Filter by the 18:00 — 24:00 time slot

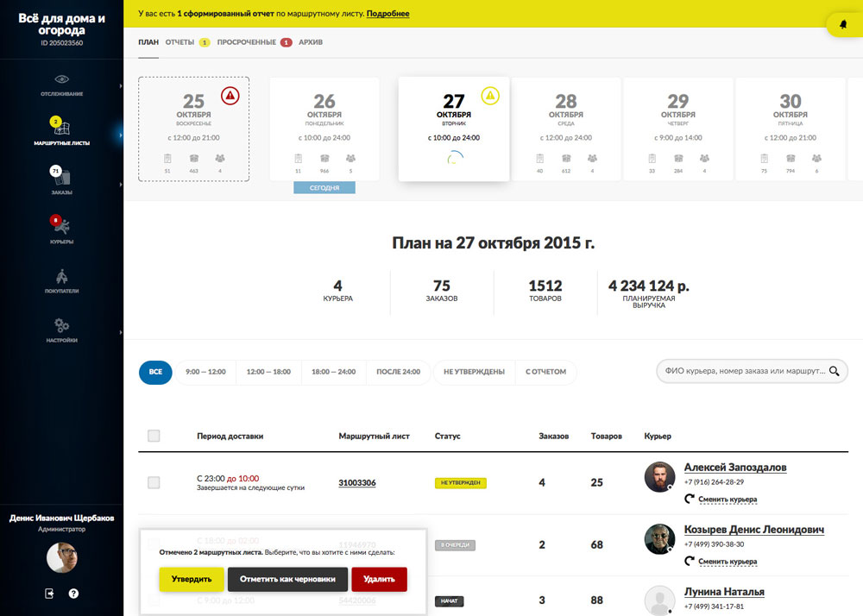[x=333, y=372]
